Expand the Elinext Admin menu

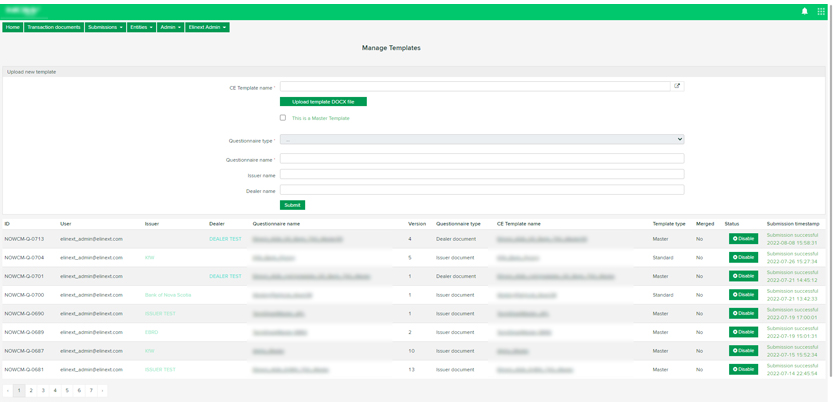click(207, 27)
